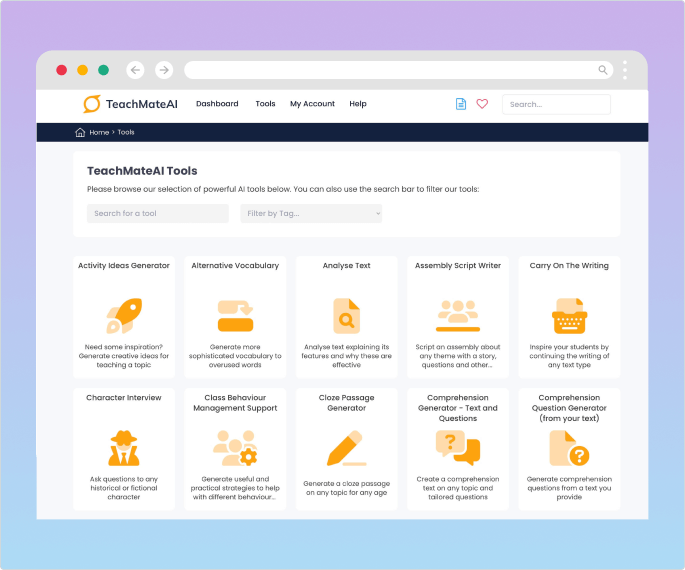Click the Class Behaviour Management Support icon
The height and width of the screenshot is (570, 685).
[x=236, y=447]
